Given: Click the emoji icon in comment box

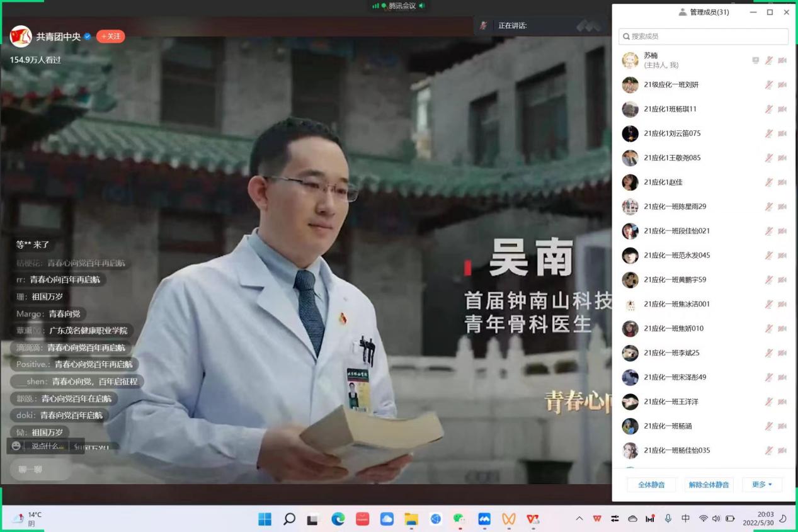Looking at the screenshot, I should pyautogui.click(x=17, y=446).
